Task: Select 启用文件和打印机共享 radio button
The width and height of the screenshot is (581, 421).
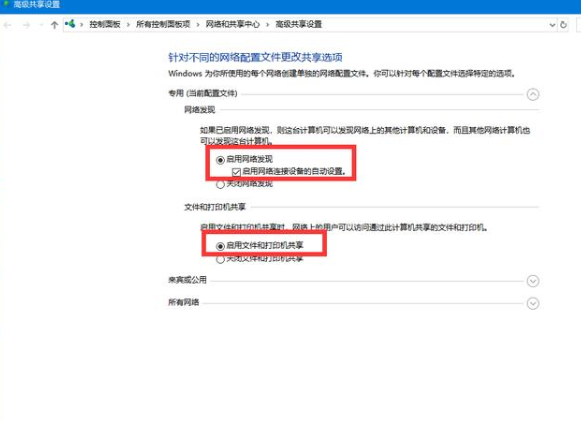Action: point(220,246)
